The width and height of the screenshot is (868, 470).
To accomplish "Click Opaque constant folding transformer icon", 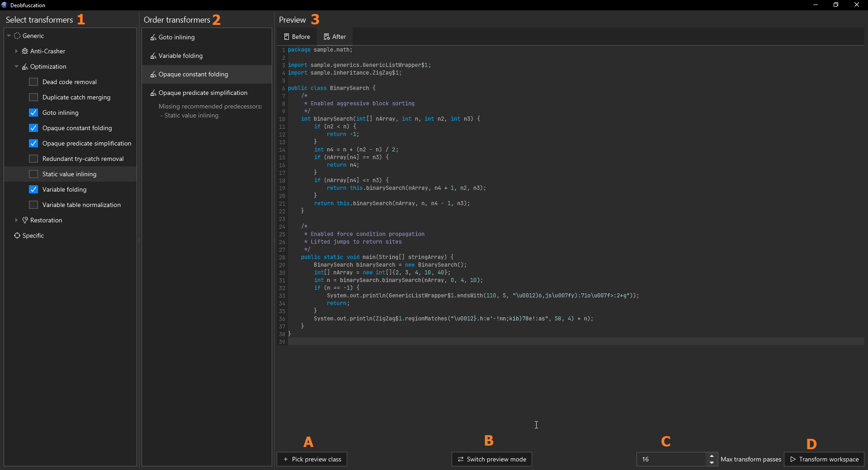I will (x=153, y=74).
